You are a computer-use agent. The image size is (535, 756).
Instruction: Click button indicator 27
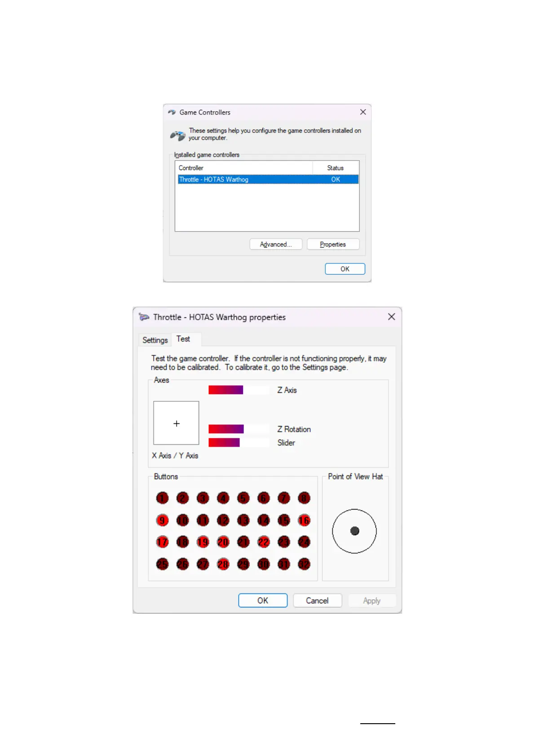pyautogui.click(x=203, y=564)
